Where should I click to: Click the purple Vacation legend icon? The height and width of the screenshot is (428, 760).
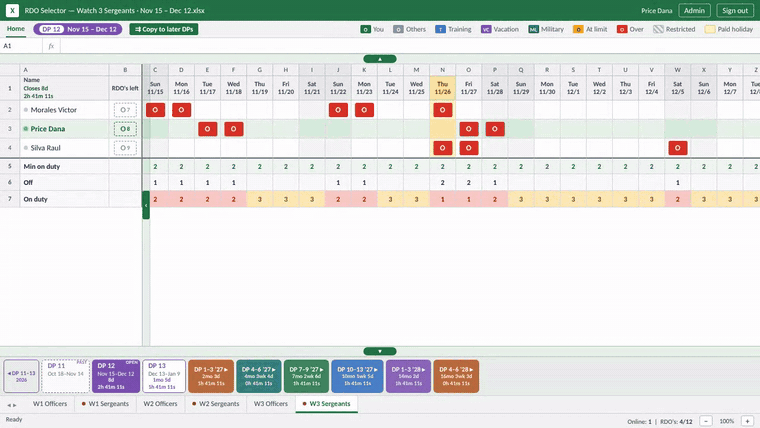486,30
